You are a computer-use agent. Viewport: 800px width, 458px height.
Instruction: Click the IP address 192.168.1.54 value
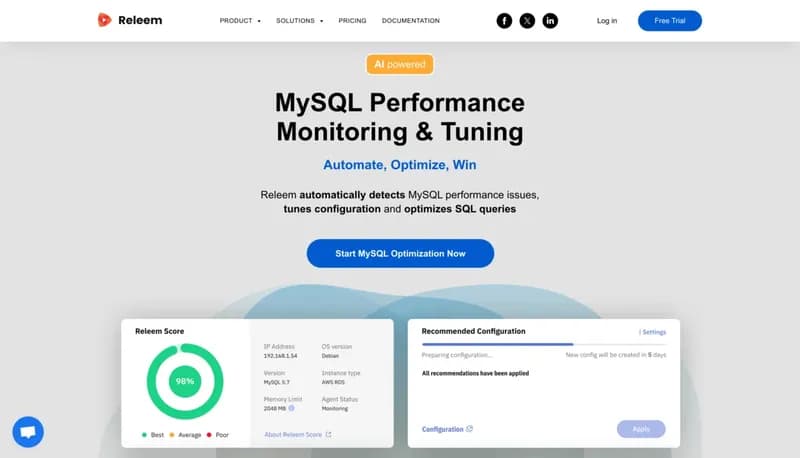(280, 356)
